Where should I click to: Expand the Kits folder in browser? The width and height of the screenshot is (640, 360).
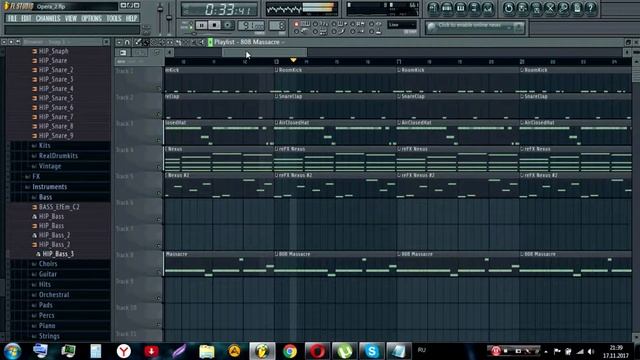44,145
